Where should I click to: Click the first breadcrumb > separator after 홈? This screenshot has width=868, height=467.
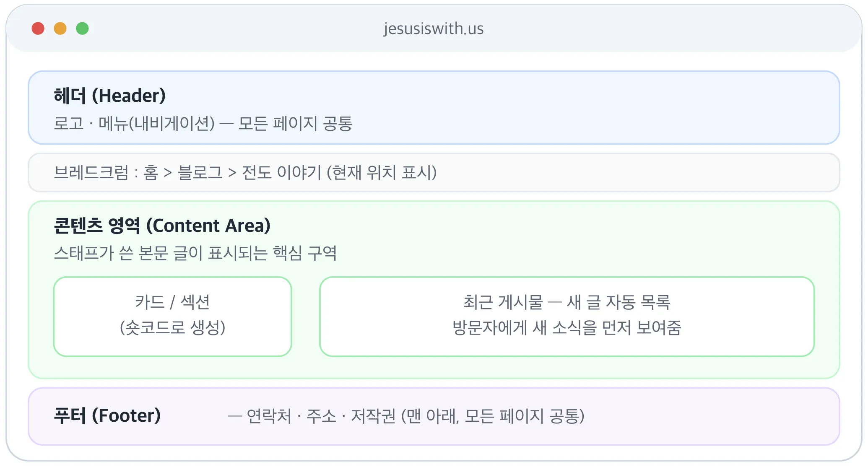tap(168, 173)
